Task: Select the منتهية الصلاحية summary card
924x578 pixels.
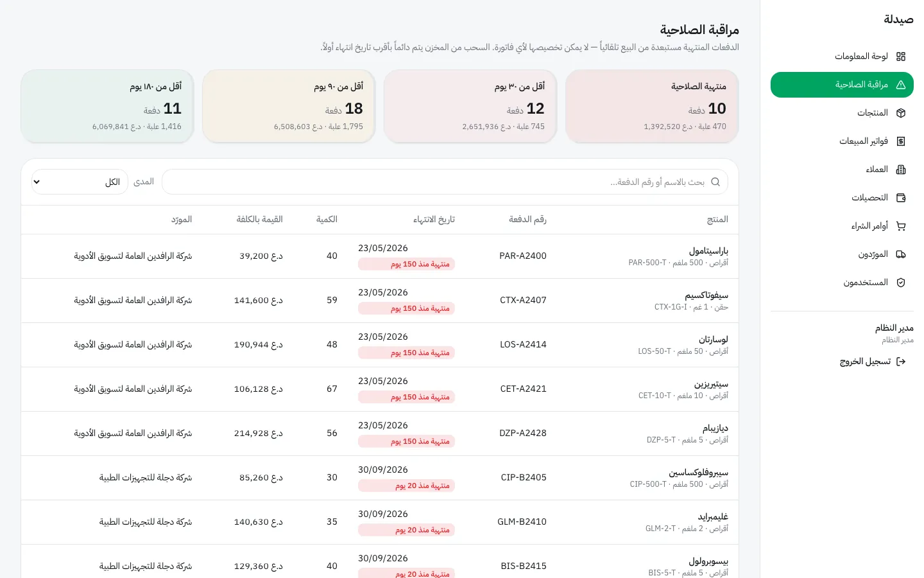Action: (x=652, y=106)
